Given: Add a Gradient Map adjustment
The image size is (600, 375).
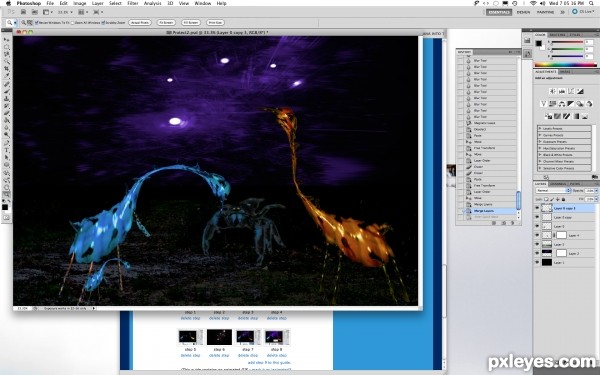Looking at the screenshot, I should click(576, 116).
